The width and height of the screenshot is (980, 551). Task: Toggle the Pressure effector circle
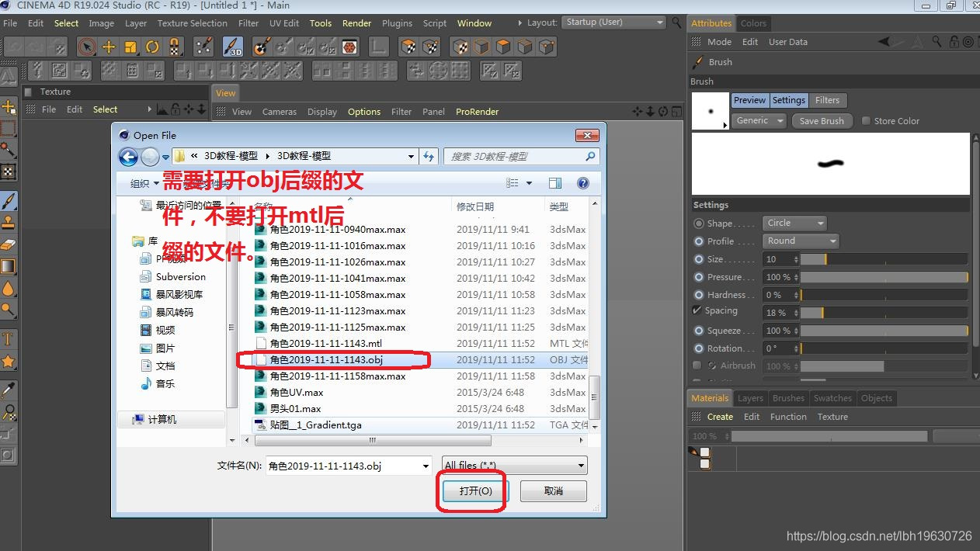(699, 277)
